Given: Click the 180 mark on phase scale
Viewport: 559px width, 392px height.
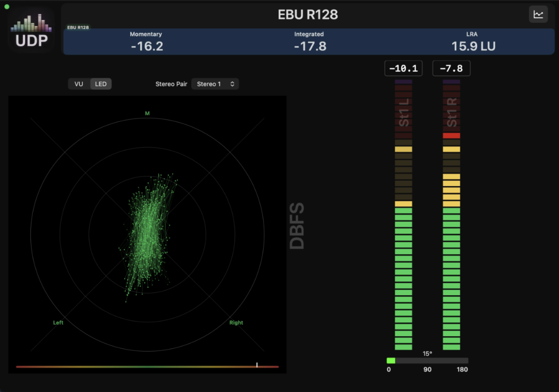Looking at the screenshot, I should pos(462,370).
